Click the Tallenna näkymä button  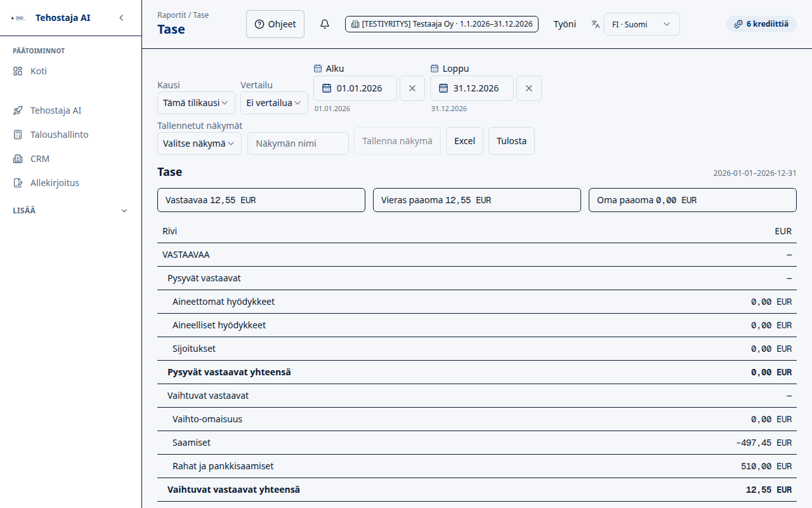click(x=397, y=141)
